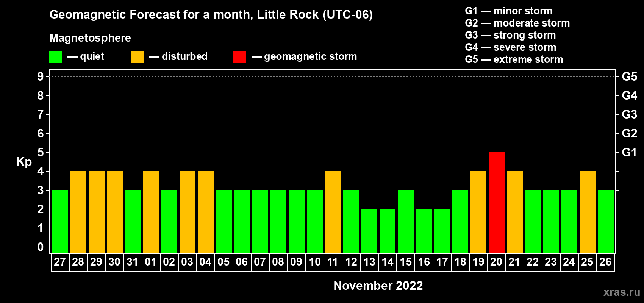Click the green bar for November 16
Image resolution: width=644 pixels, height=303 pixels.
[424, 231]
